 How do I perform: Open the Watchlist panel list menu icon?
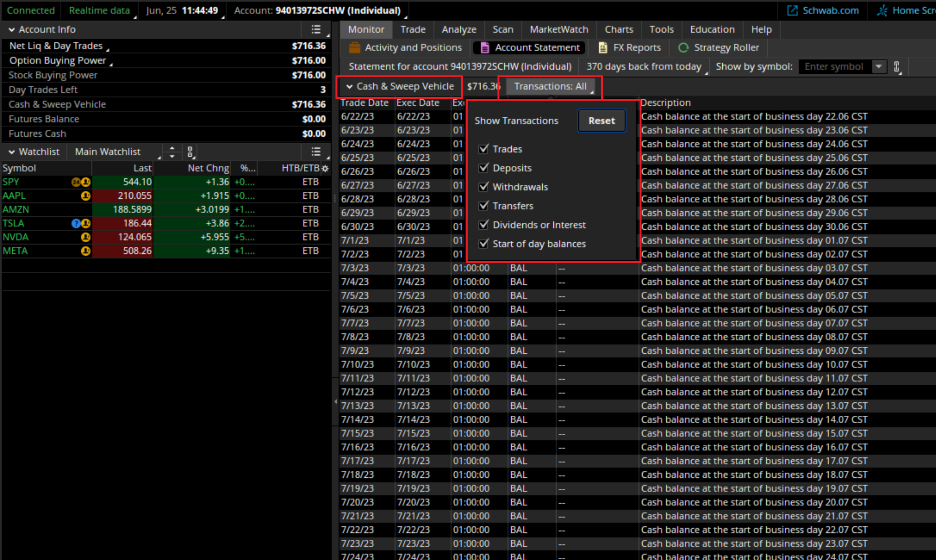[316, 152]
